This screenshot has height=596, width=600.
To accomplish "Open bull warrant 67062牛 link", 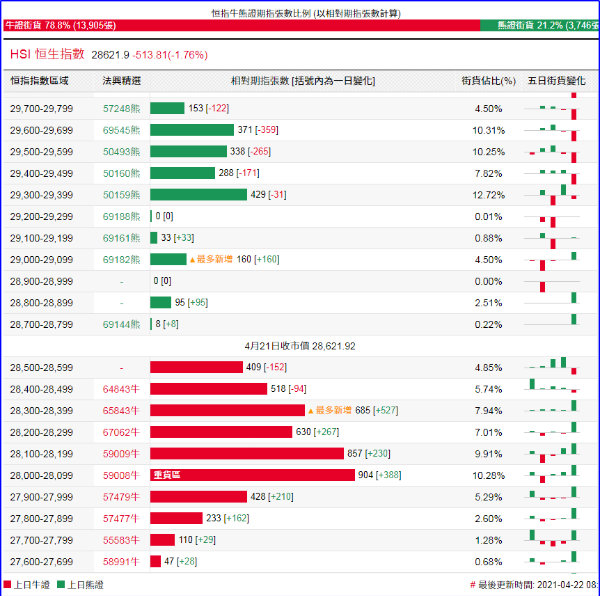I will [x=121, y=433].
